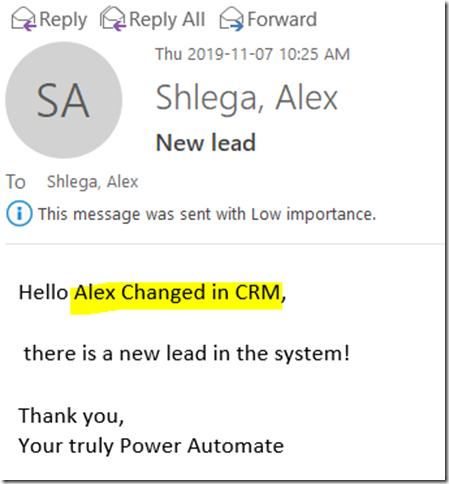Click the Thank you, closing line

point(71,416)
